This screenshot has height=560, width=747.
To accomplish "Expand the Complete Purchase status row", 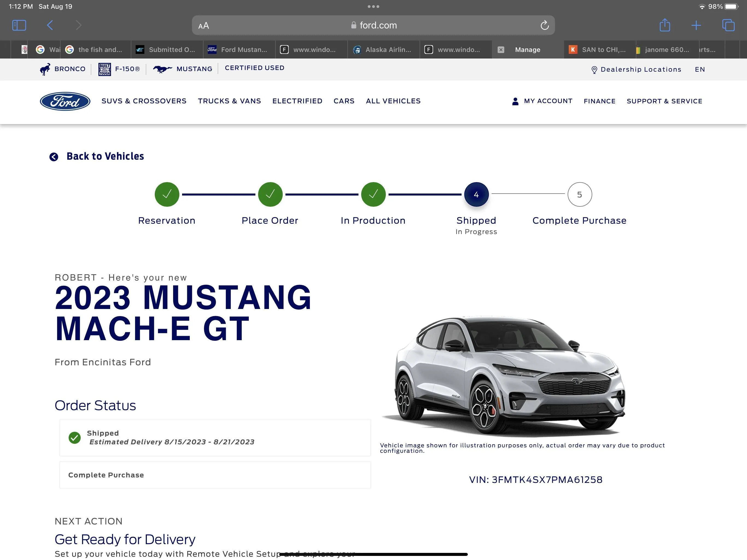I will 215,475.
